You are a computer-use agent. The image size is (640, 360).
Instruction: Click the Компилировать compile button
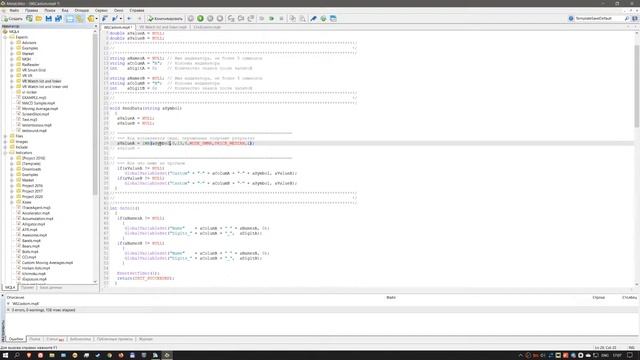point(165,19)
